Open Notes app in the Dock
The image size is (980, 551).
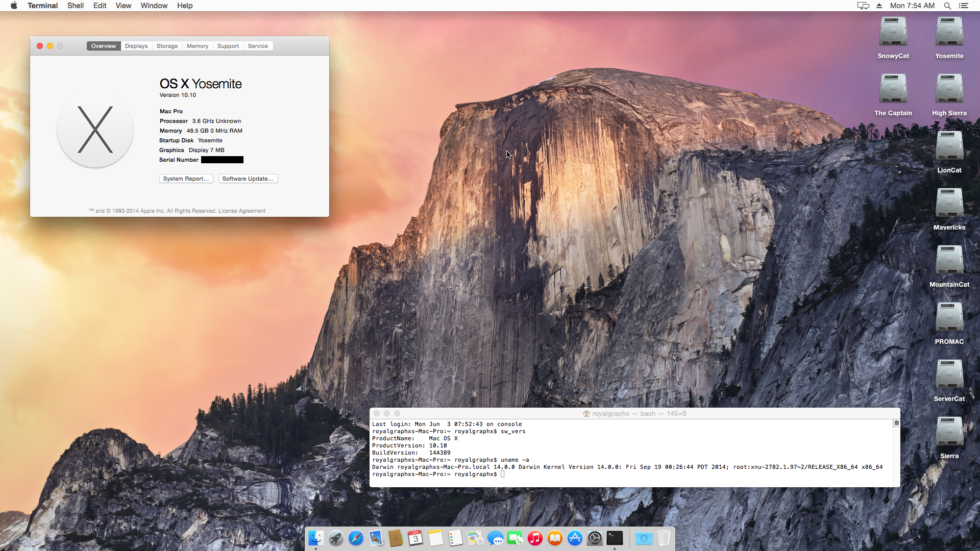click(435, 538)
